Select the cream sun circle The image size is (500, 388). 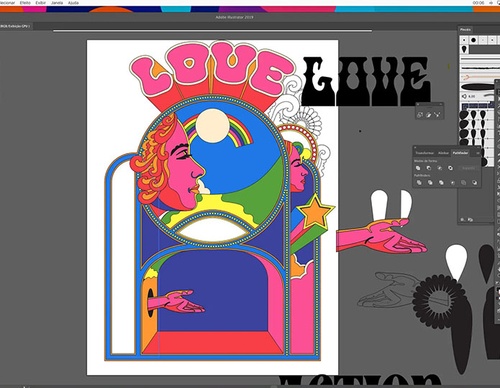point(212,126)
